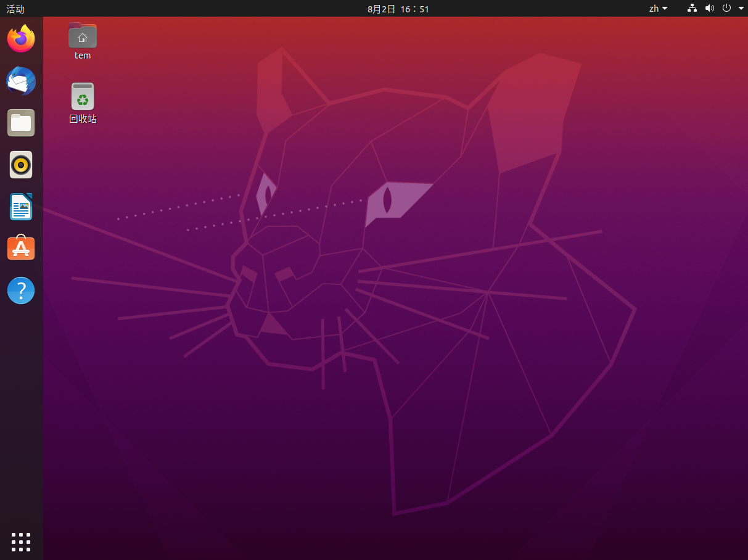Screen dimensions: 748x560
Task: Show applications grid button
Action: tap(21, 541)
